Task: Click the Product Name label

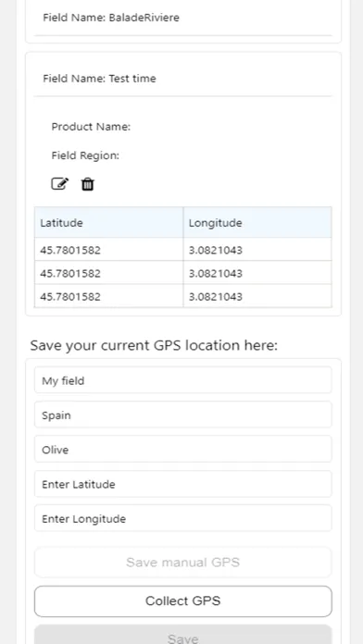Action: [x=91, y=127]
